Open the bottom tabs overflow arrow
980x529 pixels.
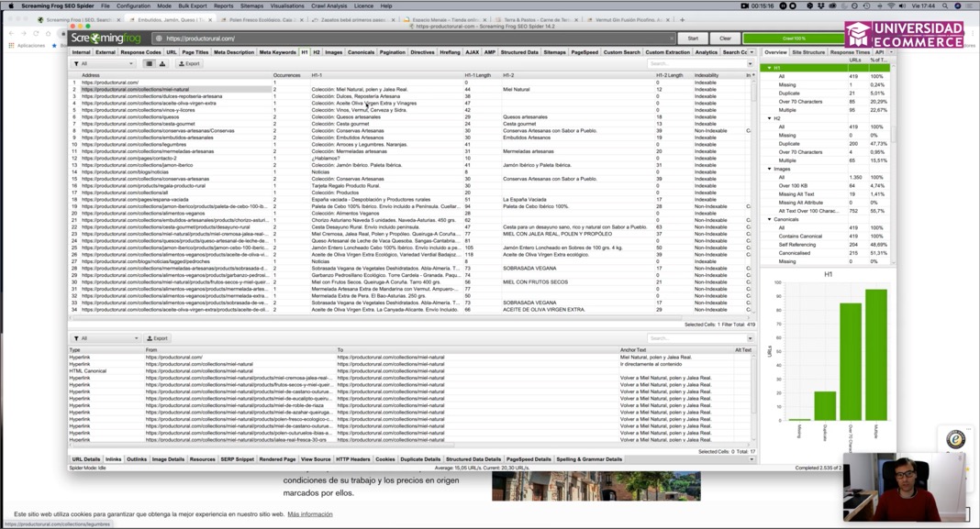coord(752,459)
